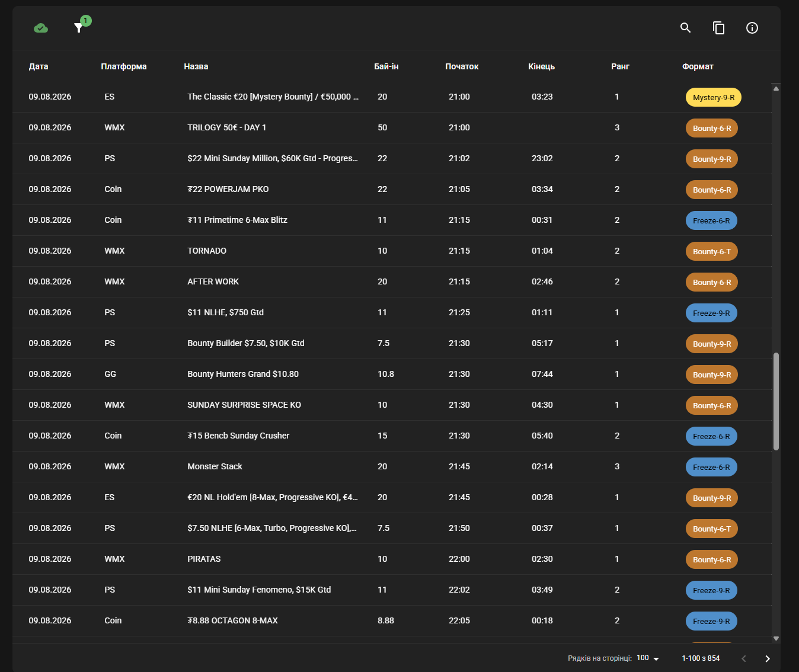Click the scrollbar down arrow
The image size is (799, 672).
pos(776,638)
